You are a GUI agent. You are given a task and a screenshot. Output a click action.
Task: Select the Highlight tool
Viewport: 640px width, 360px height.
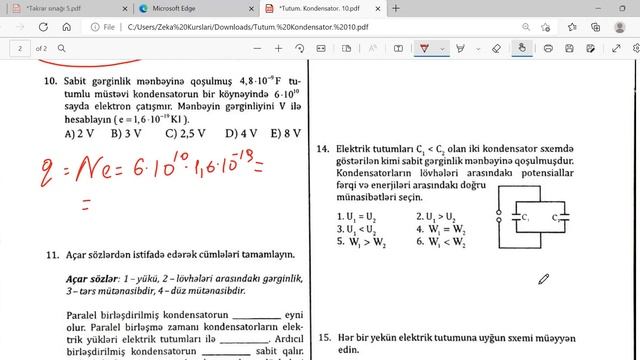[461, 49]
